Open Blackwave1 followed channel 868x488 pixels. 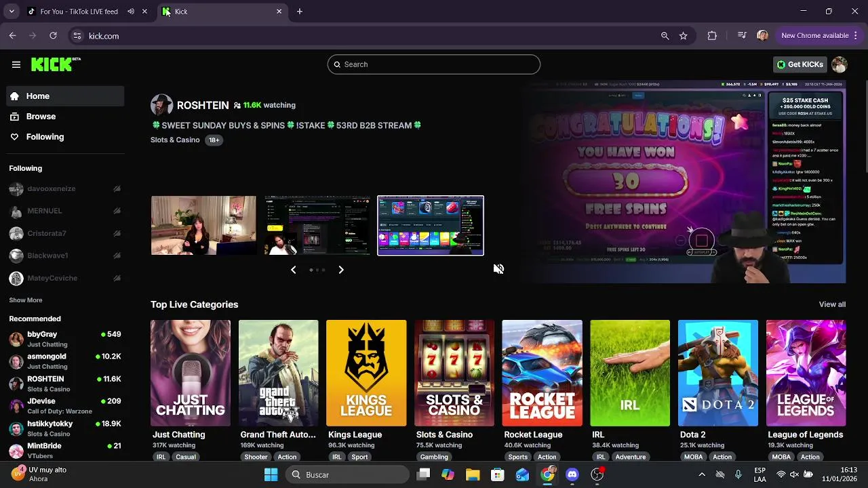(65, 256)
